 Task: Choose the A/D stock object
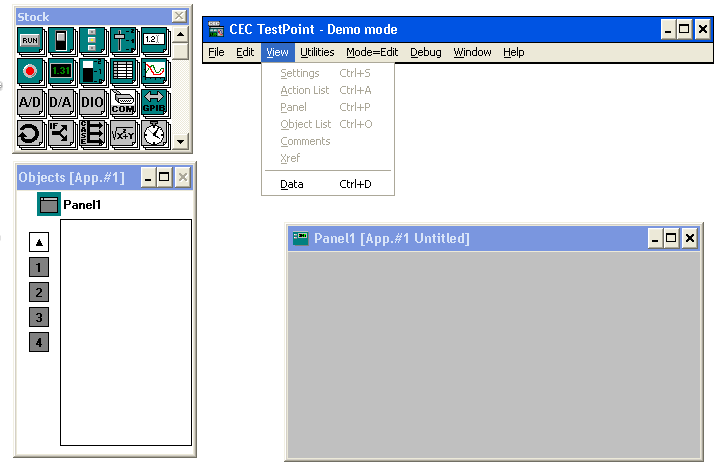point(31,103)
